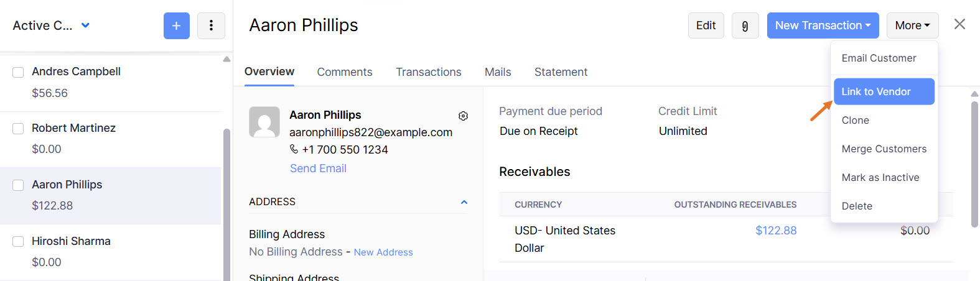Click the Aaron Phillips avatar image

click(264, 122)
